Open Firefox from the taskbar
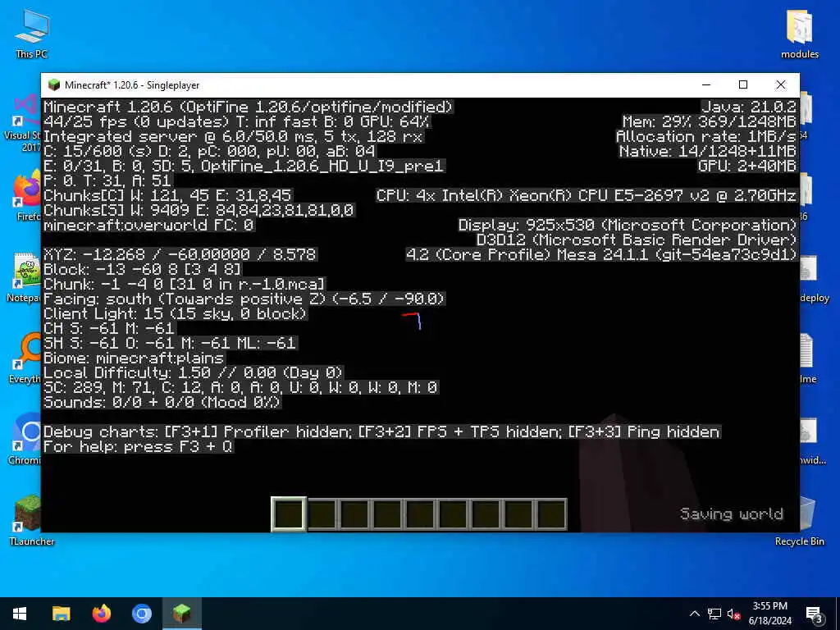This screenshot has height=630, width=840. tap(101, 614)
